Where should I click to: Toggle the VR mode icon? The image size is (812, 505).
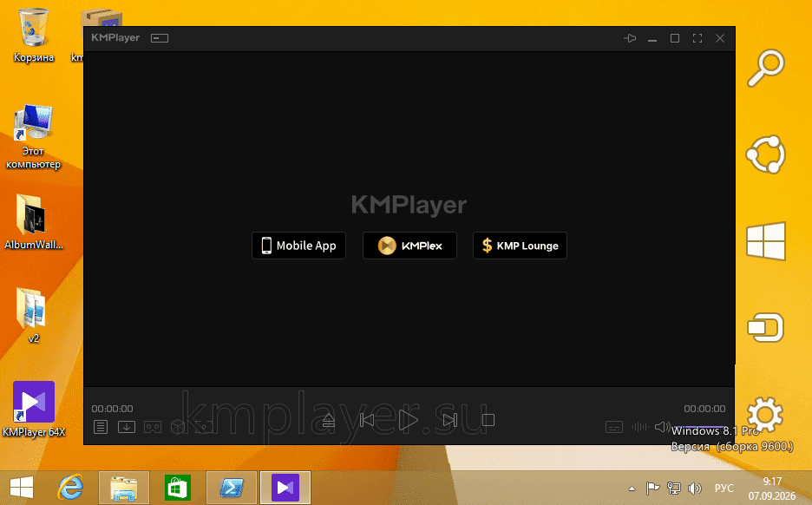click(153, 427)
